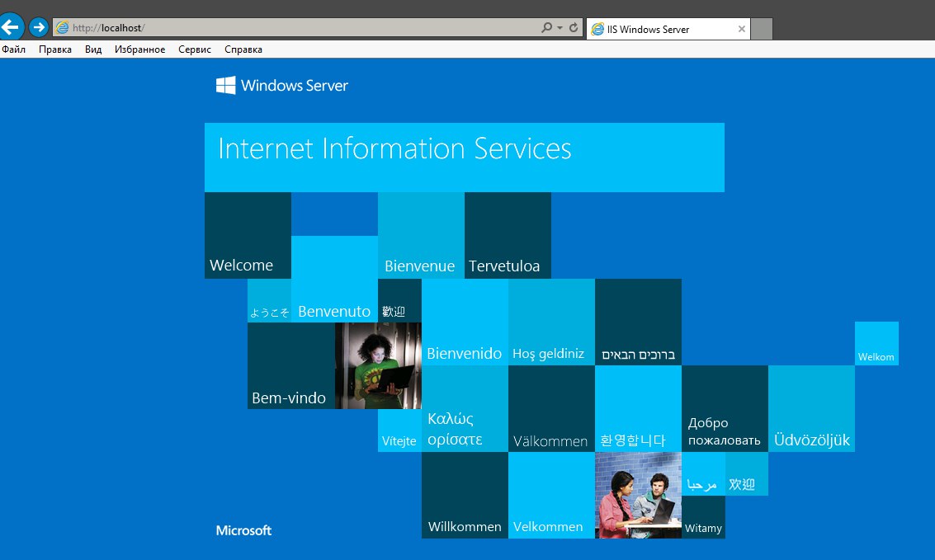Screen dimensions: 935x560
Task: Click the browser Back arrow button
Action: [11, 27]
